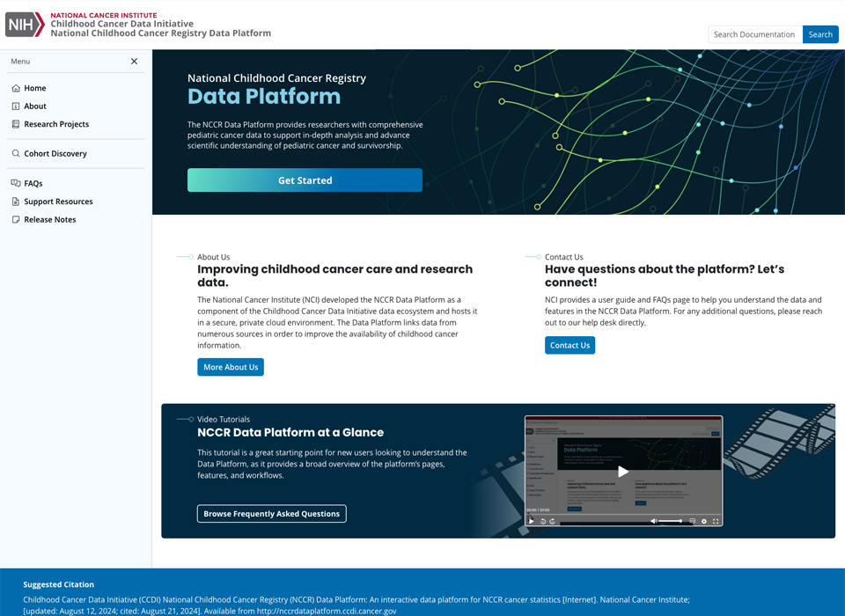Click the FAQs chat bubbles icon

[x=16, y=183]
